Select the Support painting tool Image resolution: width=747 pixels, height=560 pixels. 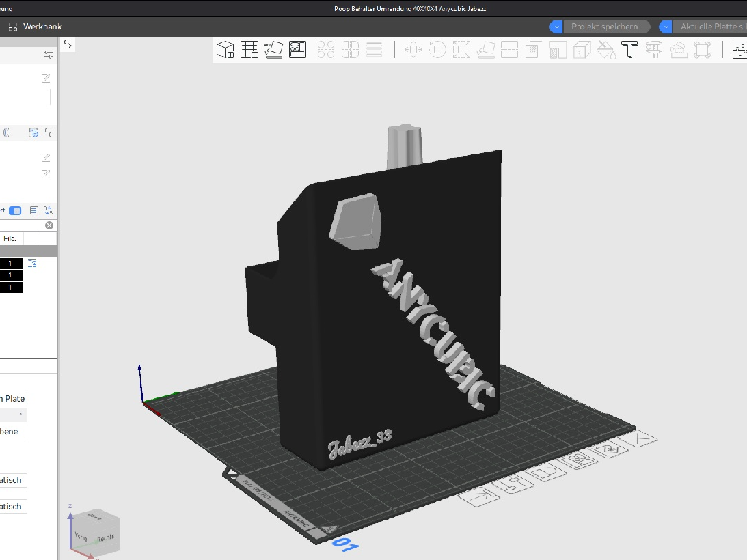click(534, 50)
